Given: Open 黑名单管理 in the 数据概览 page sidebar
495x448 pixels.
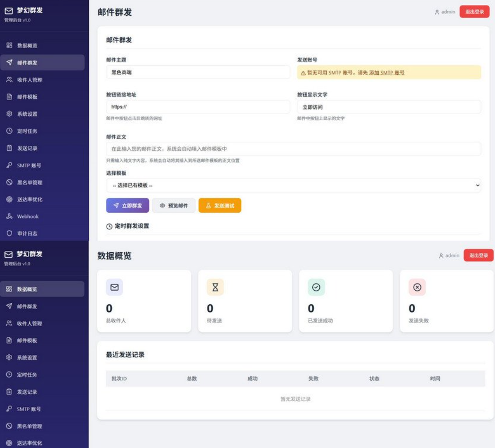Looking at the screenshot, I should pyautogui.click(x=43, y=426).
